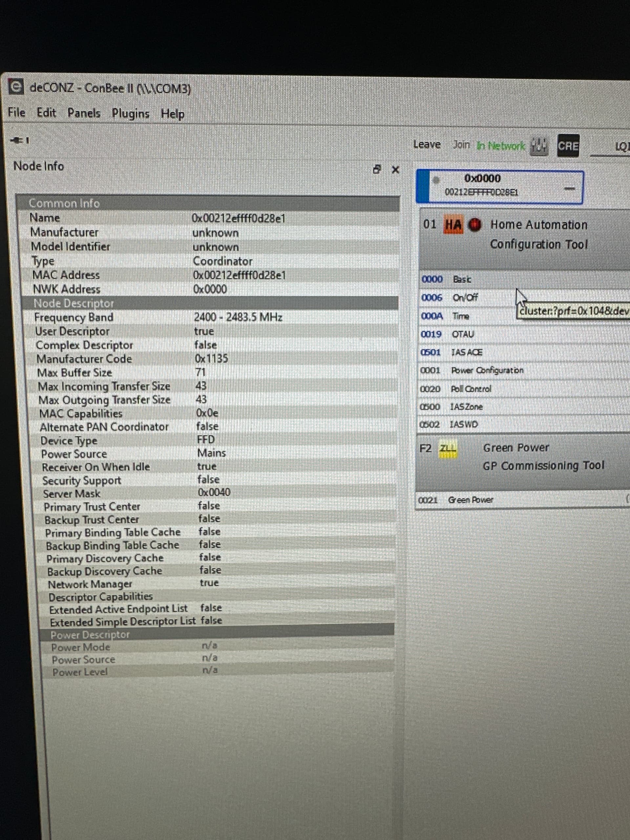Click the Join button
The height and width of the screenshot is (840, 630).
pos(461,144)
